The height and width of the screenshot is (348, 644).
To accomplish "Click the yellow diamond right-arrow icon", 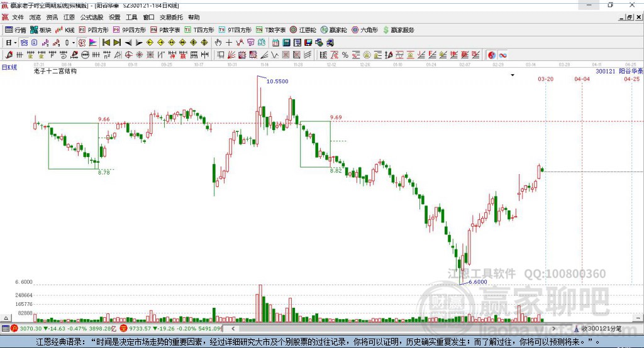I will click(160, 43).
